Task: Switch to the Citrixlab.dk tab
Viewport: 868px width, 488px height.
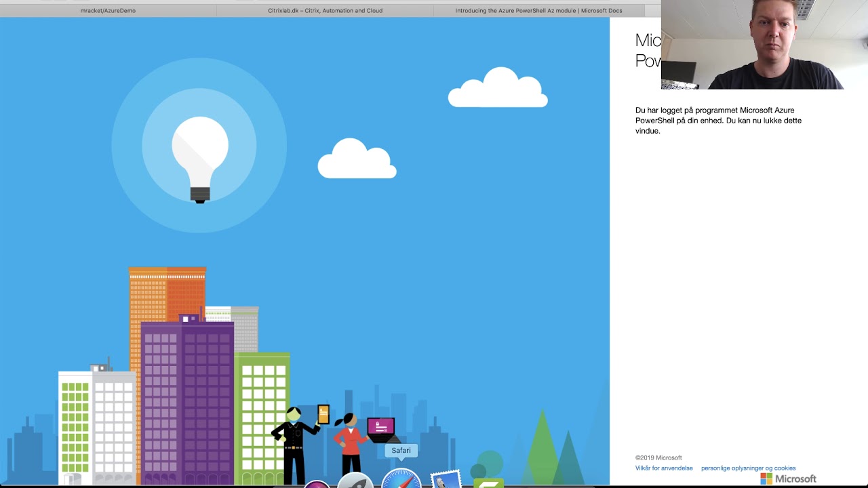Action: (325, 11)
